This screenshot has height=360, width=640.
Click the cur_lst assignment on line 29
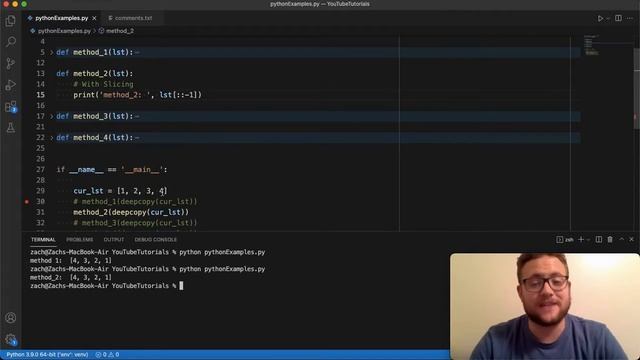point(120,191)
